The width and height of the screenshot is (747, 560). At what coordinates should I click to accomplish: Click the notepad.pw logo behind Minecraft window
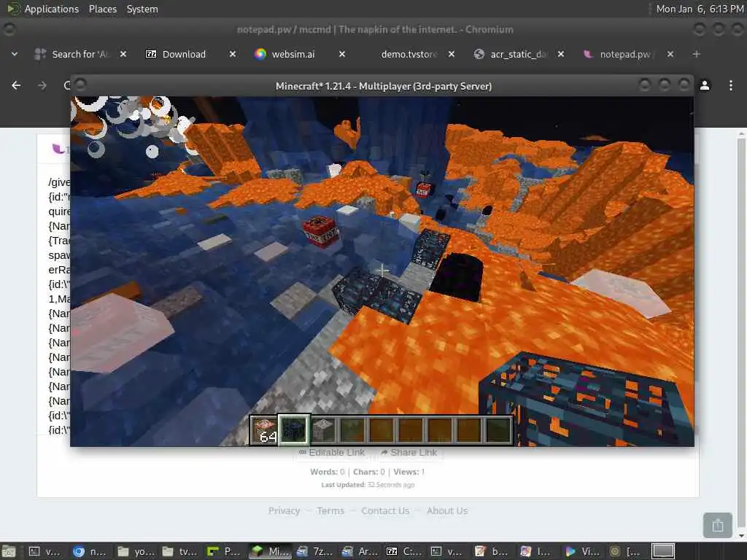pos(58,149)
